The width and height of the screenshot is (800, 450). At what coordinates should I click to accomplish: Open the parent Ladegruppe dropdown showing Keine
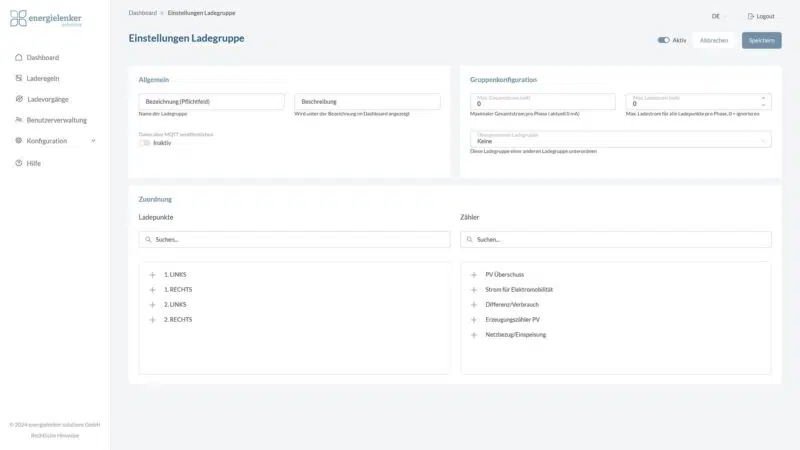pos(620,141)
